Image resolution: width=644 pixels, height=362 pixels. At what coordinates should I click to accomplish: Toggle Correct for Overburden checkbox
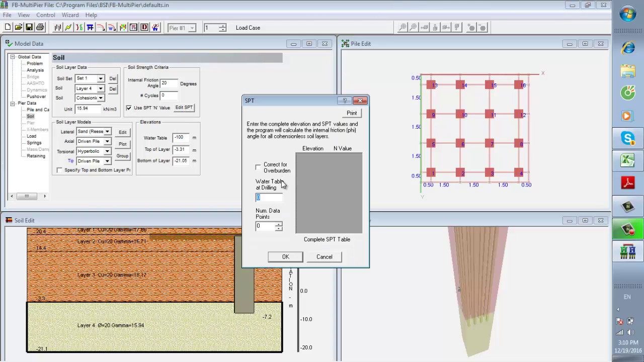coord(258,167)
